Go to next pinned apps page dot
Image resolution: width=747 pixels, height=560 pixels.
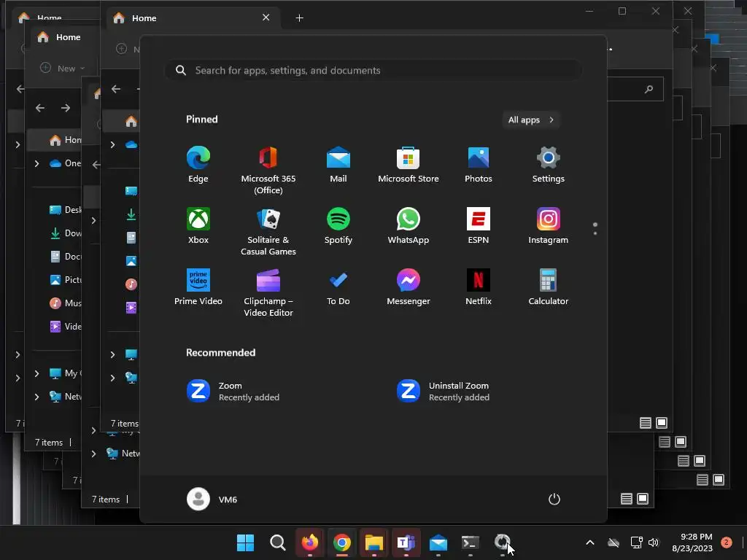[x=595, y=233]
